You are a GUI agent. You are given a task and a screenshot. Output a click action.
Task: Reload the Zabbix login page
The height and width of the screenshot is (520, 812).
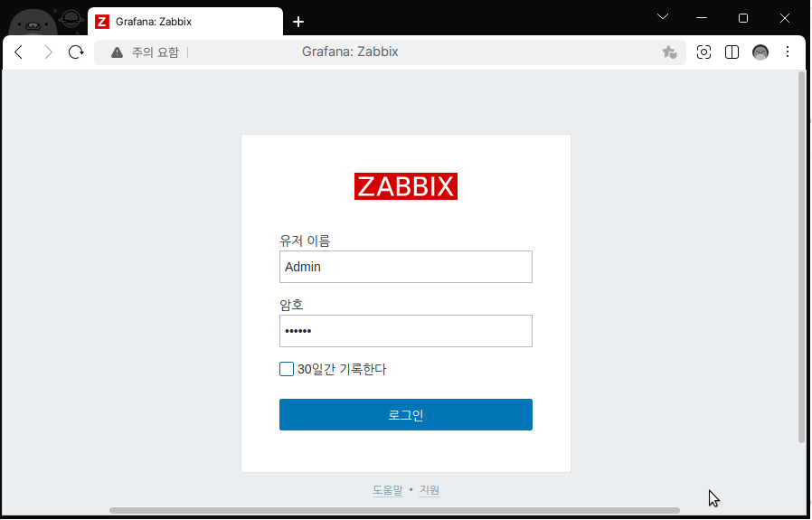(x=76, y=52)
